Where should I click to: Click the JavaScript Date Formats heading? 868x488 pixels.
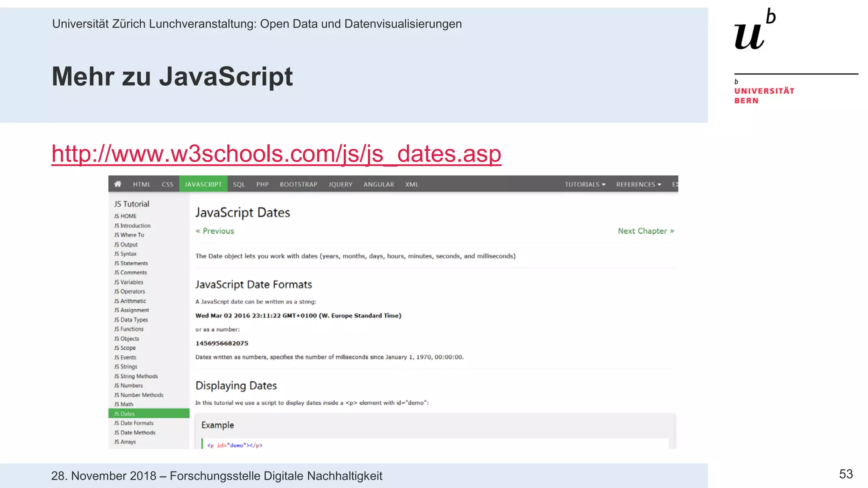(253, 285)
